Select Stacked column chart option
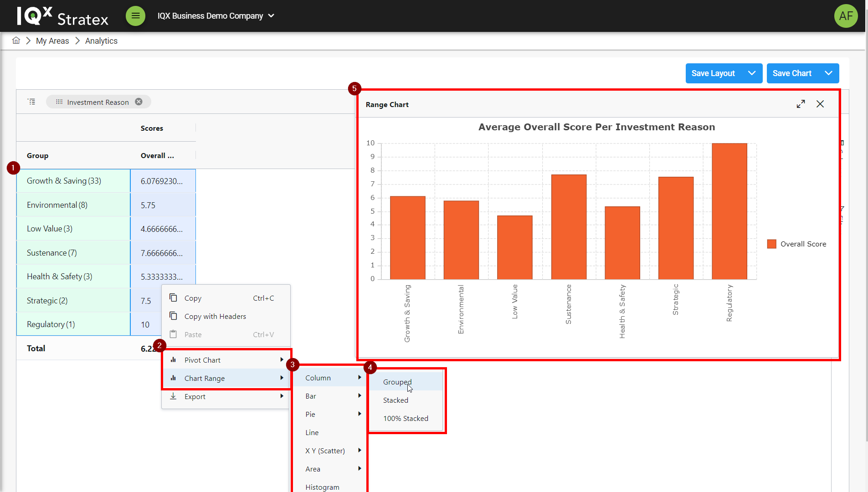The height and width of the screenshot is (492, 868). [395, 400]
